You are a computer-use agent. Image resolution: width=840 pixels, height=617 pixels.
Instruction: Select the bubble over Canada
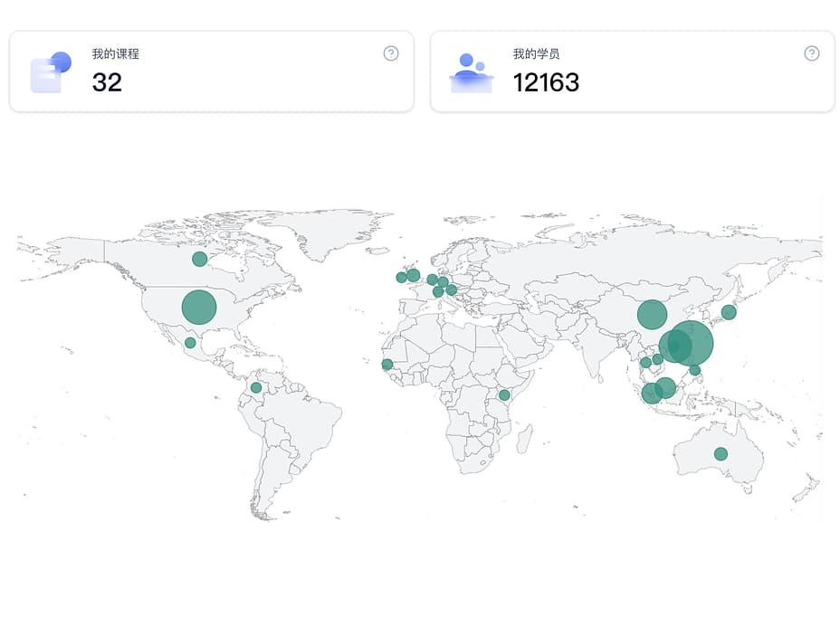point(199,260)
